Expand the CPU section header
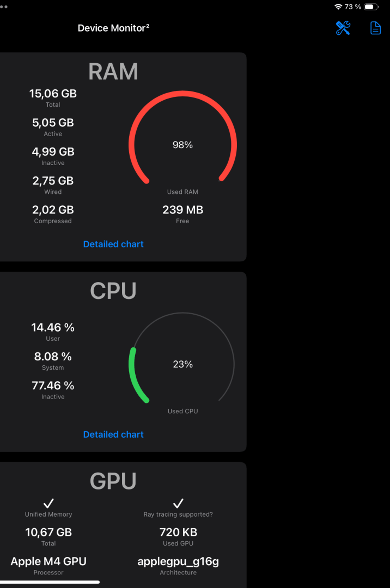The image size is (390, 588). [x=113, y=290]
